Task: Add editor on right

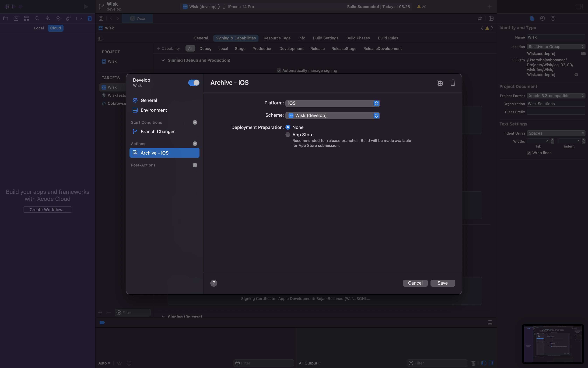Action: coord(491,19)
